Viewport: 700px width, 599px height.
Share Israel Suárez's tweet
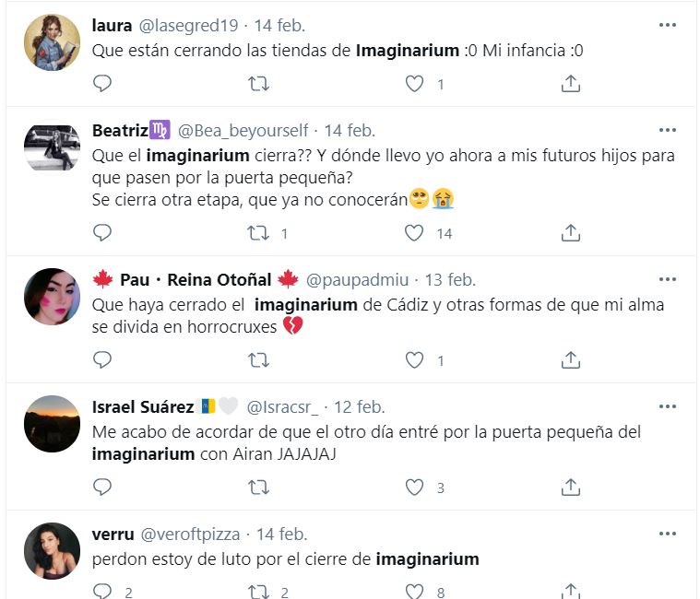571,487
